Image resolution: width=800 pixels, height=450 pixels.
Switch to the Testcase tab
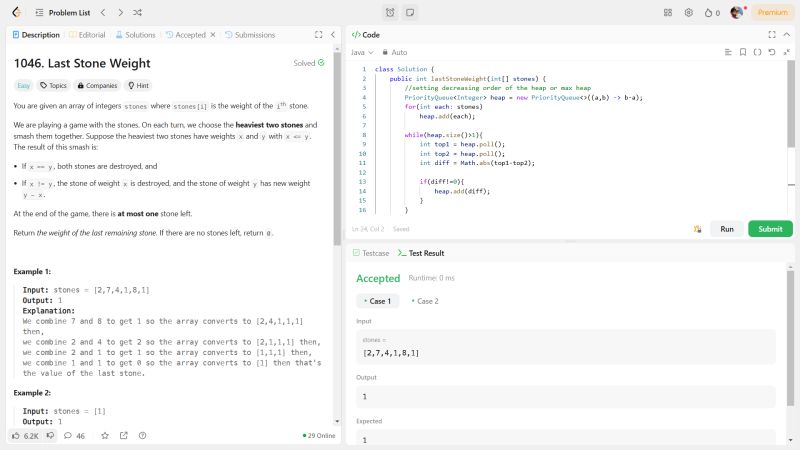(371, 253)
